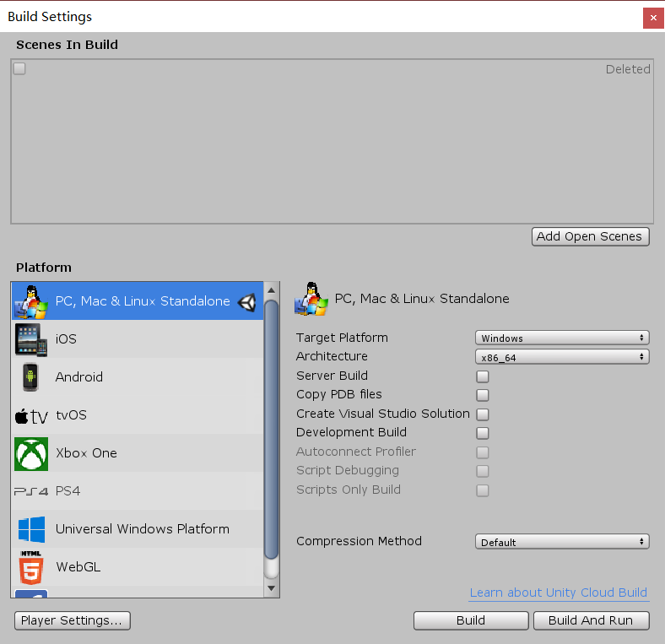Screen dimensions: 665x644
Task: Click platform list scroll up arrow
Action: tap(272, 290)
